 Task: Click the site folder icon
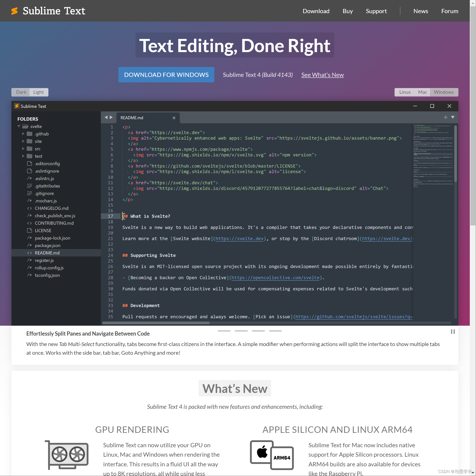coord(30,141)
